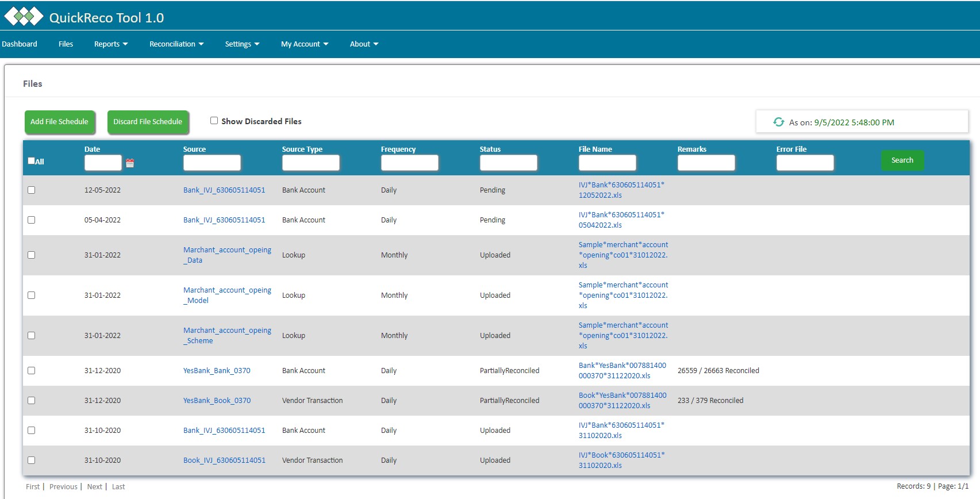The height and width of the screenshot is (499, 980).
Task: Download file Bank*YesBank*007881400000370*31122020.xls
Action: (x=622, y=371)
